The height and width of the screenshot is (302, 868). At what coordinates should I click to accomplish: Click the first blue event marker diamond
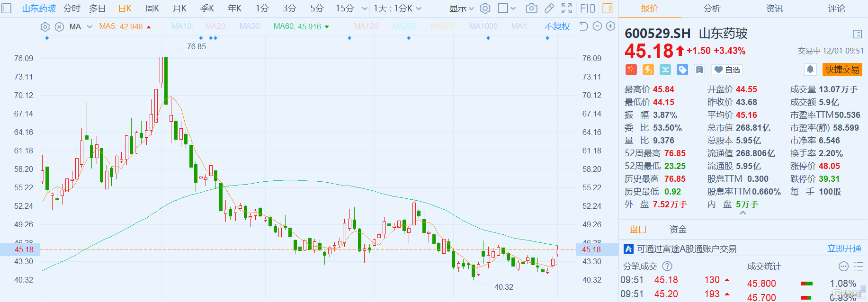point(47,38)
